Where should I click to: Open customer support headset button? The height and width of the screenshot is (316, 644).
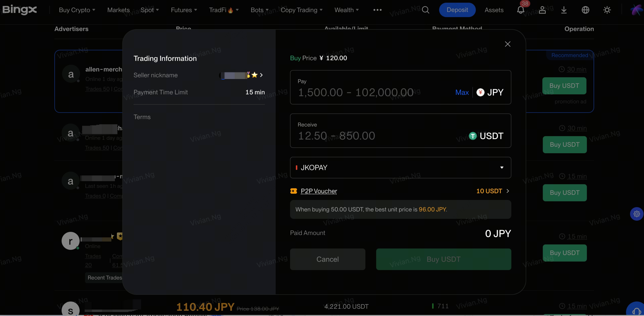636,309
